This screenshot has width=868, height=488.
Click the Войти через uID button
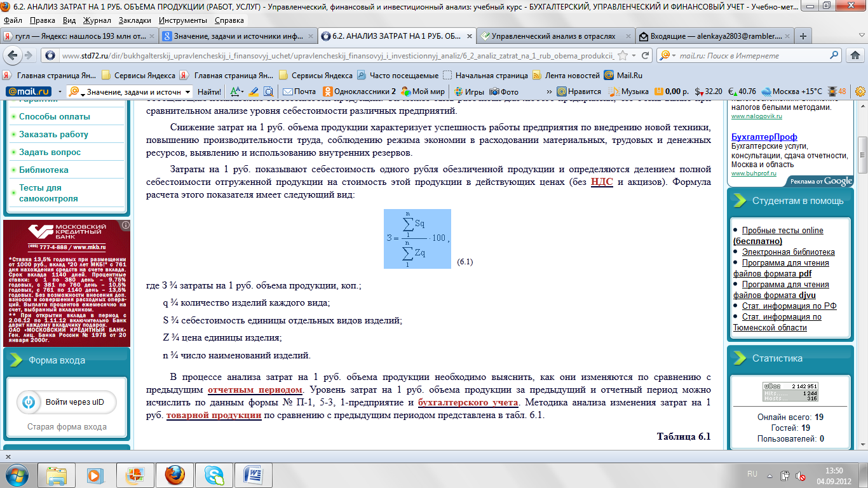tap(67, 402)
